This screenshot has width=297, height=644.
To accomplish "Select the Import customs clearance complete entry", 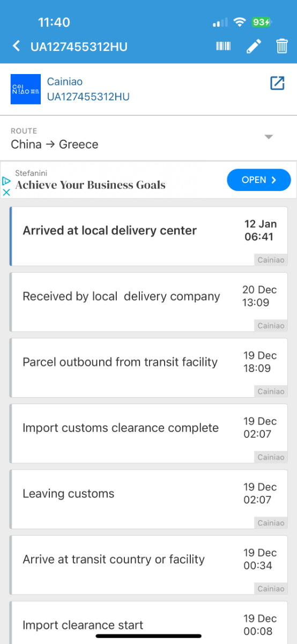I will point(148,434).
